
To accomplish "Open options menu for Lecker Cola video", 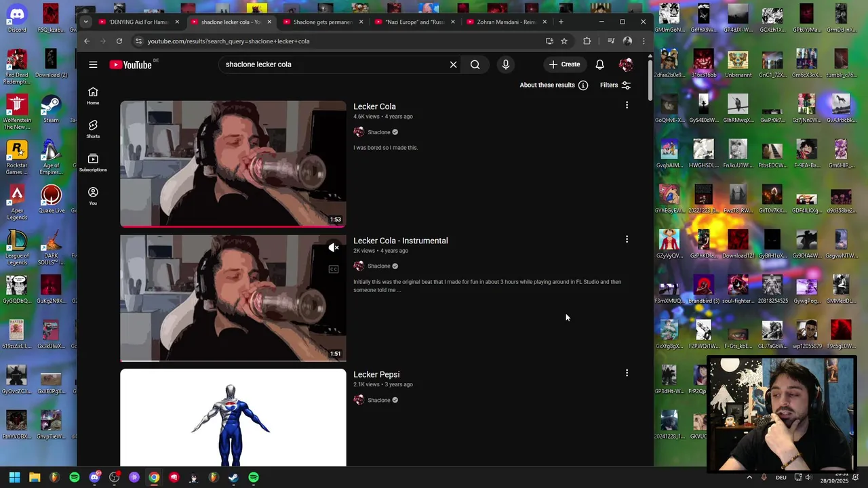I will tap(627, 105).
